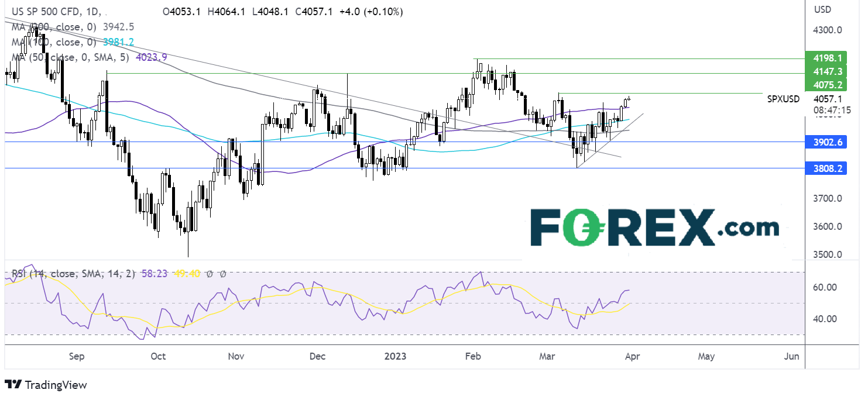This screenshot has height=400, width=868.
Task: Click the purple MA value 4023.9
Action: (x=152, y=57)
